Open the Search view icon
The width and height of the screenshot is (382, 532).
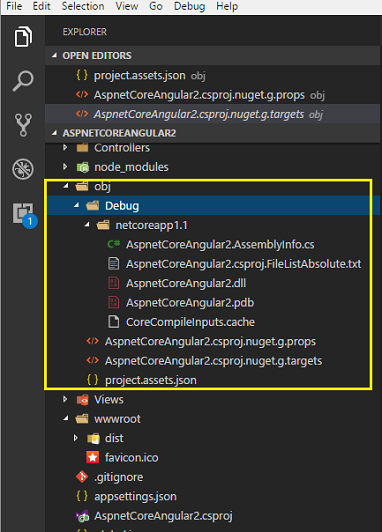[23, 81]
